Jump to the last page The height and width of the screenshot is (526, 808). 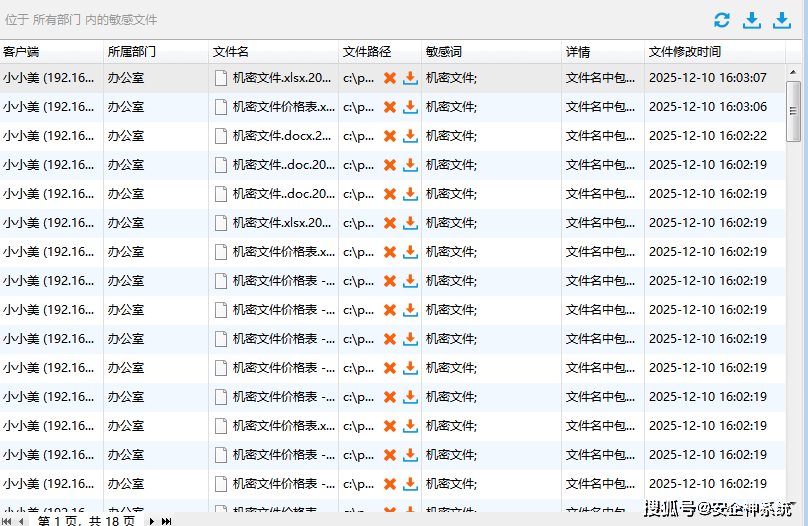166,521
